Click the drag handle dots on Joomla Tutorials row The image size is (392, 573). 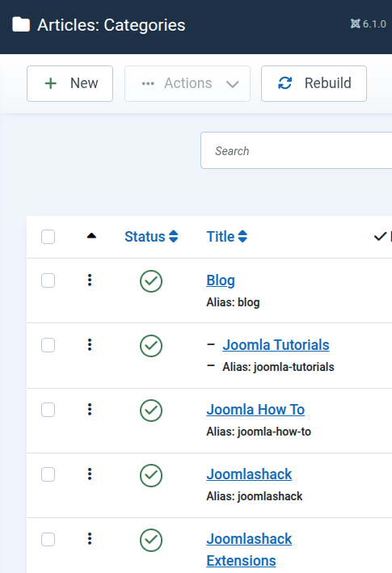point(90,344)
